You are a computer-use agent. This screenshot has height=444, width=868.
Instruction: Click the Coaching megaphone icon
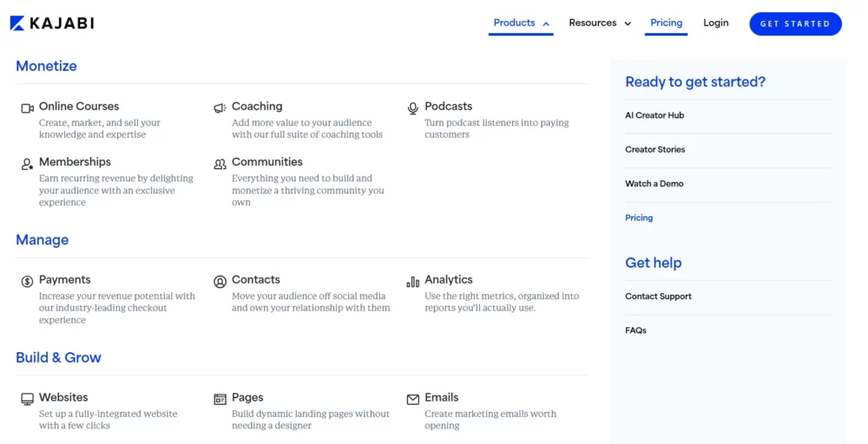[220, 108]
